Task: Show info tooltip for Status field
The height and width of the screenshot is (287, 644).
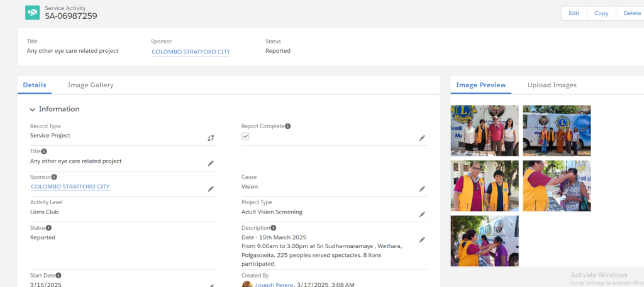Action: [48, 227]
